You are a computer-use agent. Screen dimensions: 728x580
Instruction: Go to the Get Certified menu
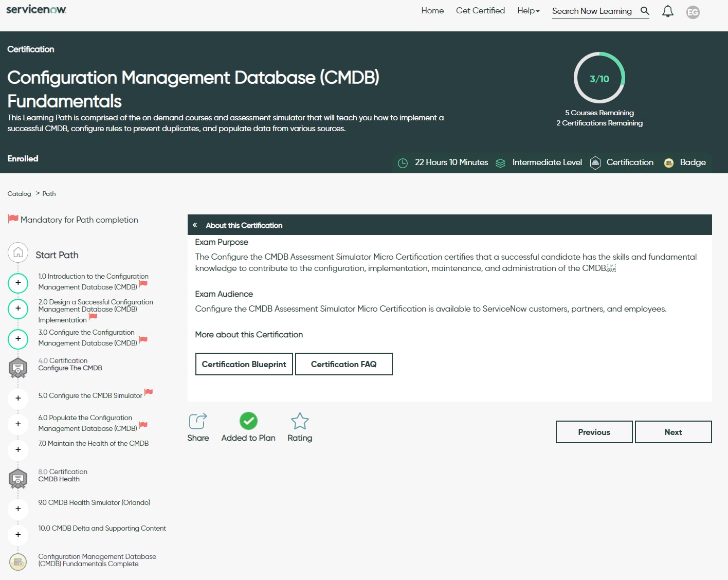coord(480,11)
